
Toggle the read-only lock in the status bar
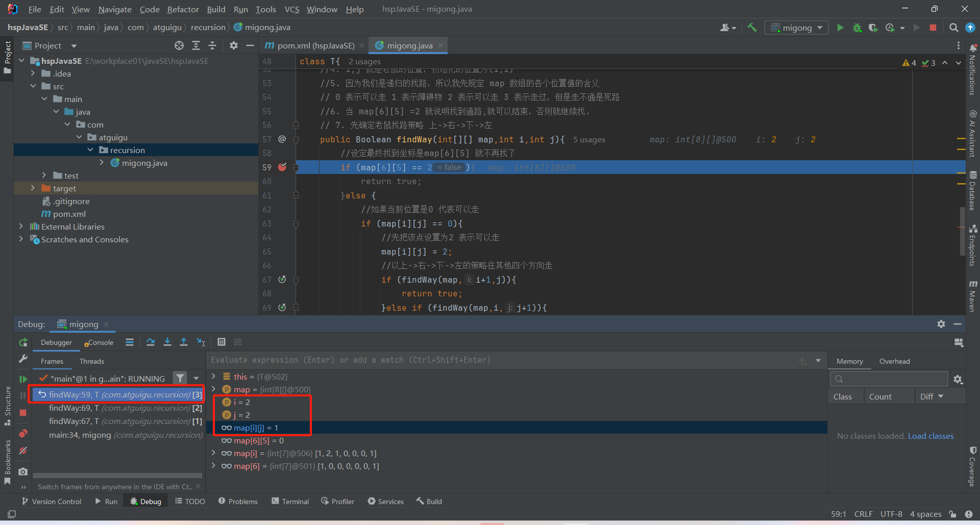pyautogui.click(x=952, y=514)
